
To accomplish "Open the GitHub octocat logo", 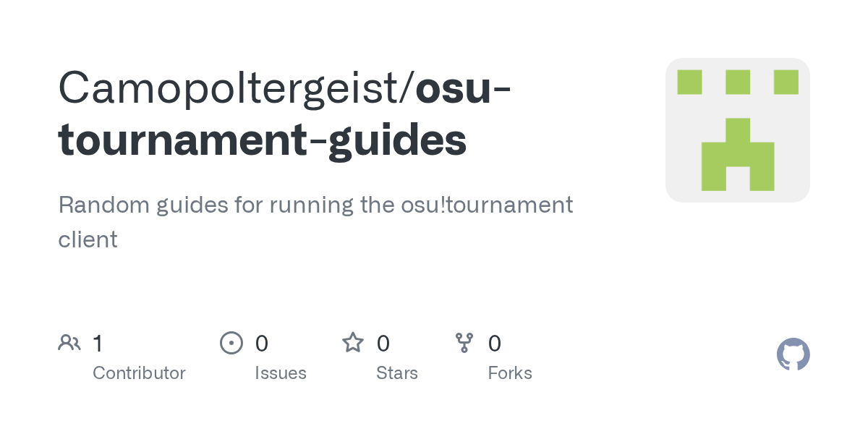I will tap(793, 354).
